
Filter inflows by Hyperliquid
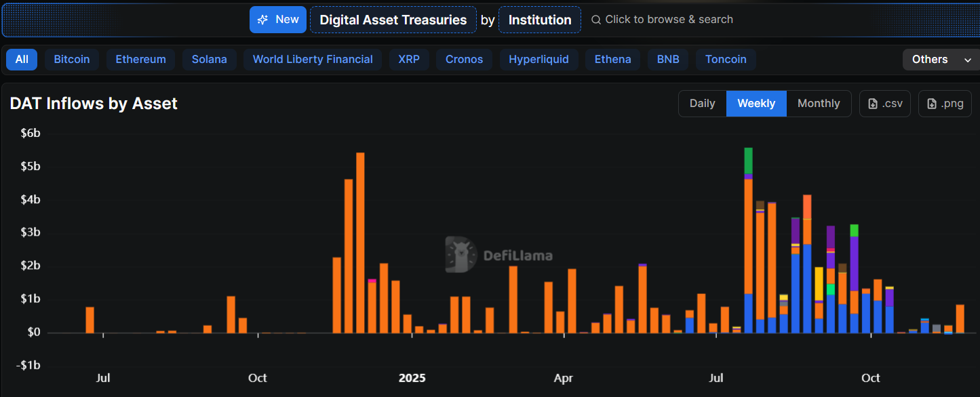point(538,60)
